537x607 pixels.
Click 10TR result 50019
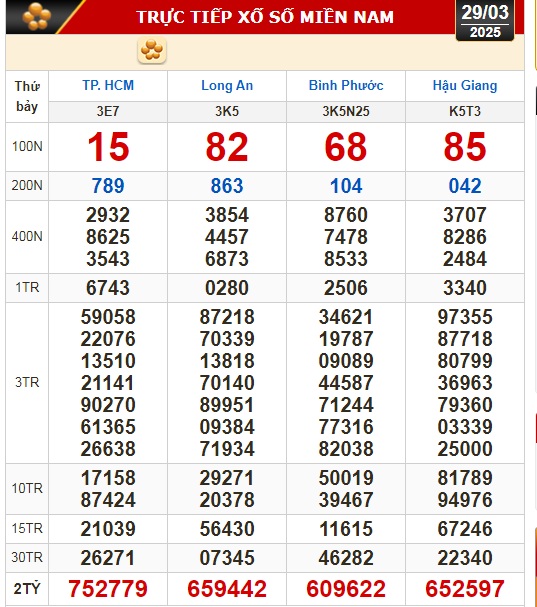[x=346, y=478]
